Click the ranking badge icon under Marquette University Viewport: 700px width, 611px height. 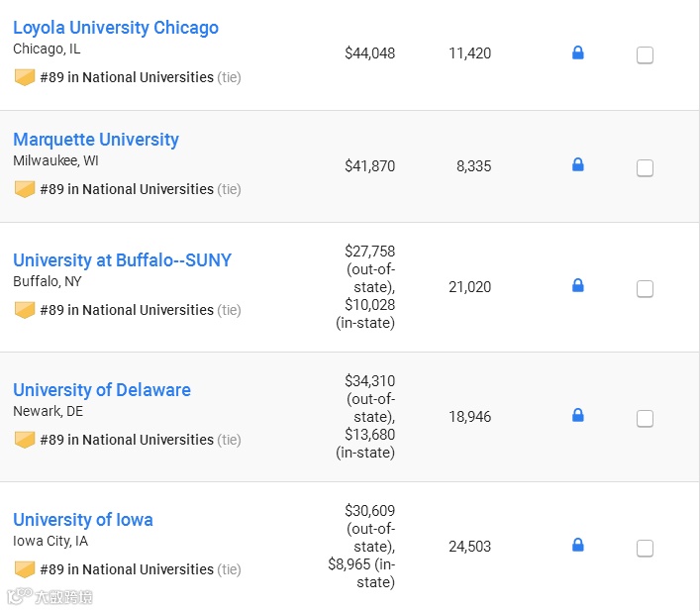pos(25,189)
